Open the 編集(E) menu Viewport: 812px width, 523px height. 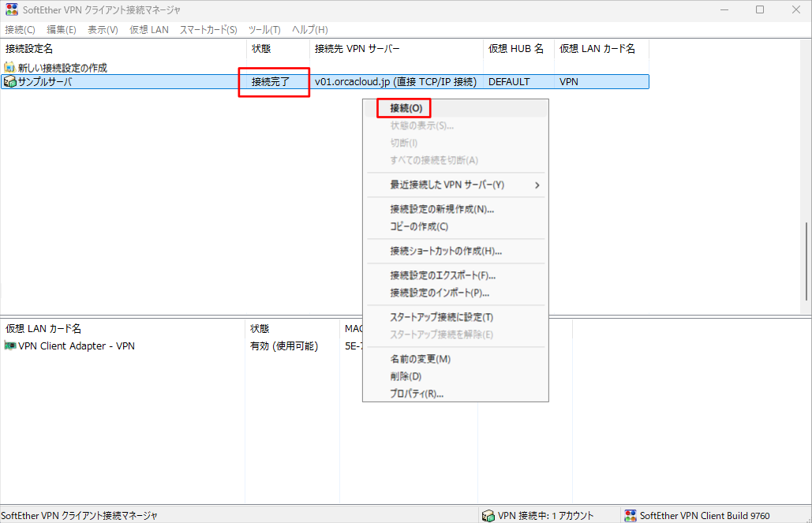click(61, 30)
